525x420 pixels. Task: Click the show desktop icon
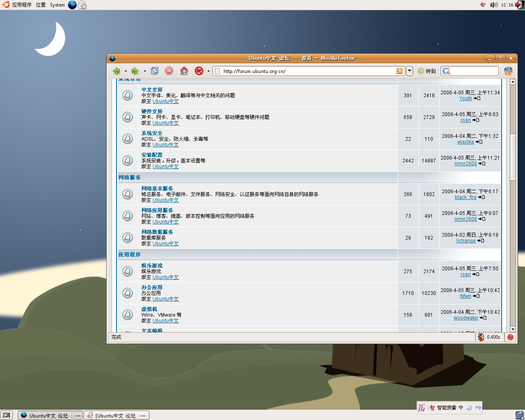point(7,415)
